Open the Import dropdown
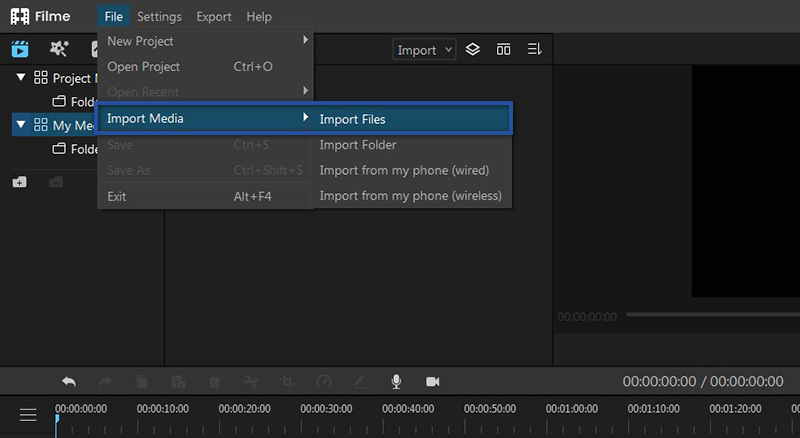800x438 pixels. click(424, 50)
